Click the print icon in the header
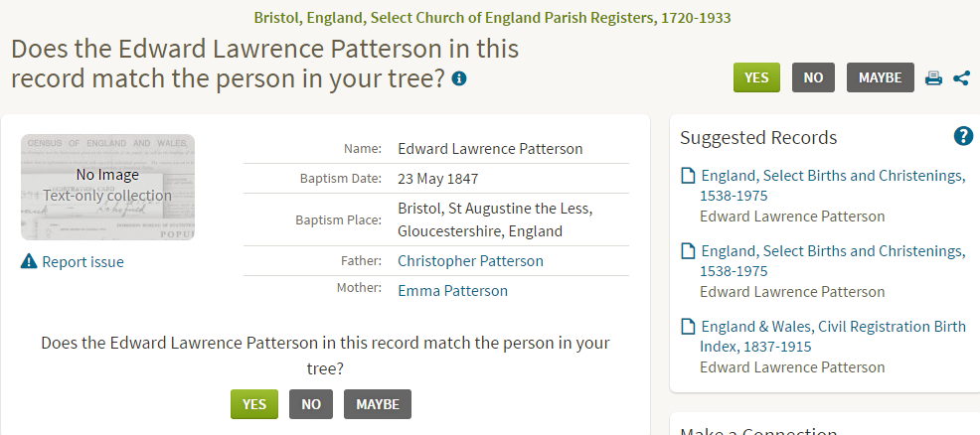This screenshot has height=435, width=980. pos(933,78)
